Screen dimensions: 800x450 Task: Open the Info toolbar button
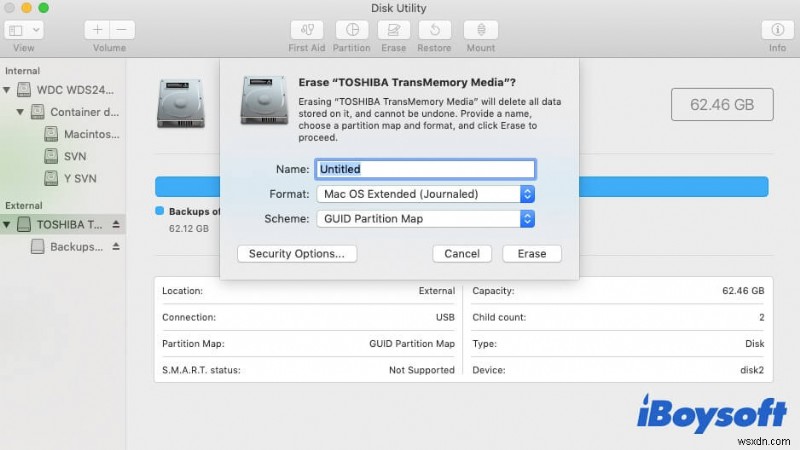(777, 30)
